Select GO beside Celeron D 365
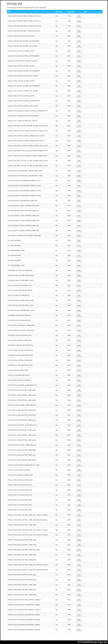108x644 pixels. (x=79, y=166)
